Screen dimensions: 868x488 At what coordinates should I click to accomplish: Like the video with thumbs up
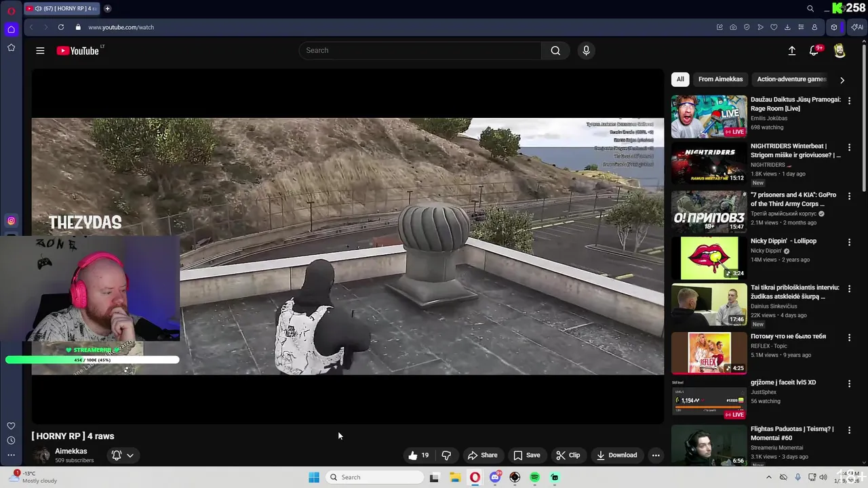(418, 455)
